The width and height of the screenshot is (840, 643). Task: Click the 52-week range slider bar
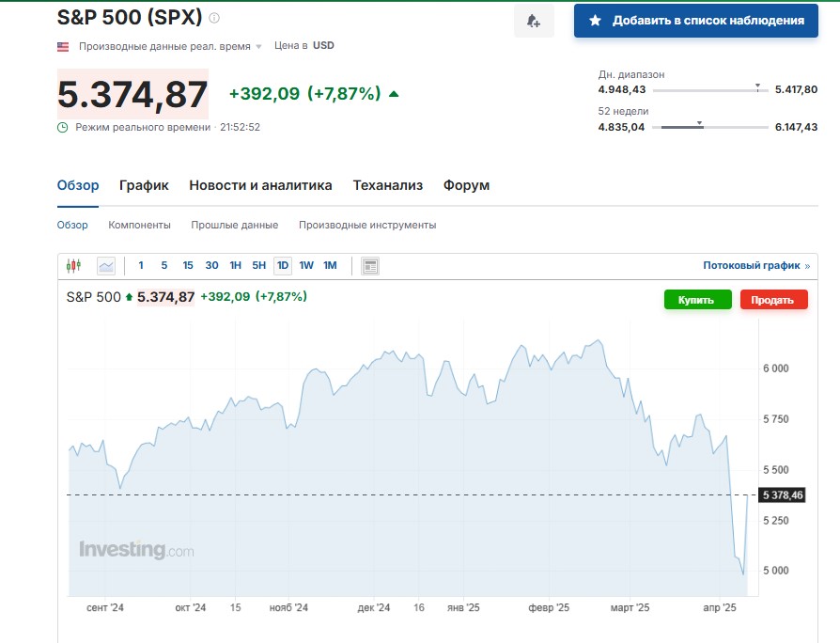pos(709,127)
